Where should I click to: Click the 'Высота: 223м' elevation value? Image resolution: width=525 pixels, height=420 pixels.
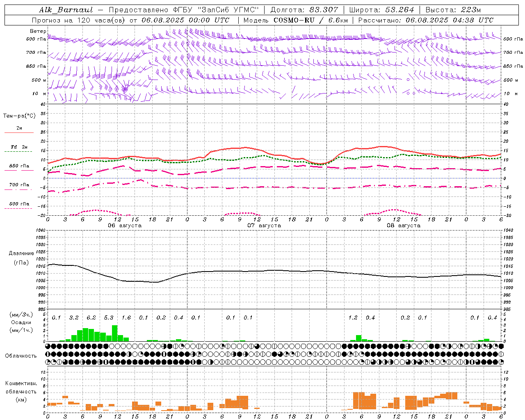[x=453, y=10]
